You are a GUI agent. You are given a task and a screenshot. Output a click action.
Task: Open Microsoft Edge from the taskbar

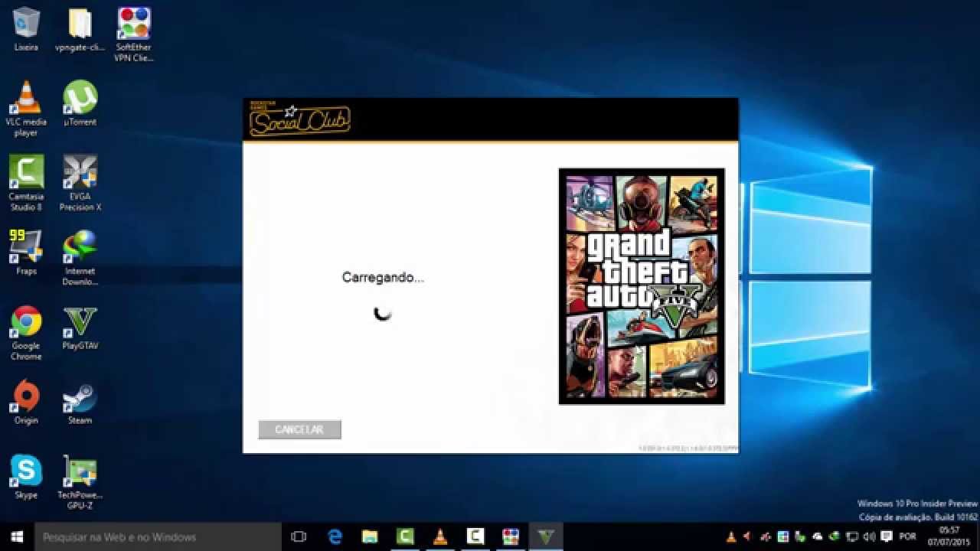[335, 536]
